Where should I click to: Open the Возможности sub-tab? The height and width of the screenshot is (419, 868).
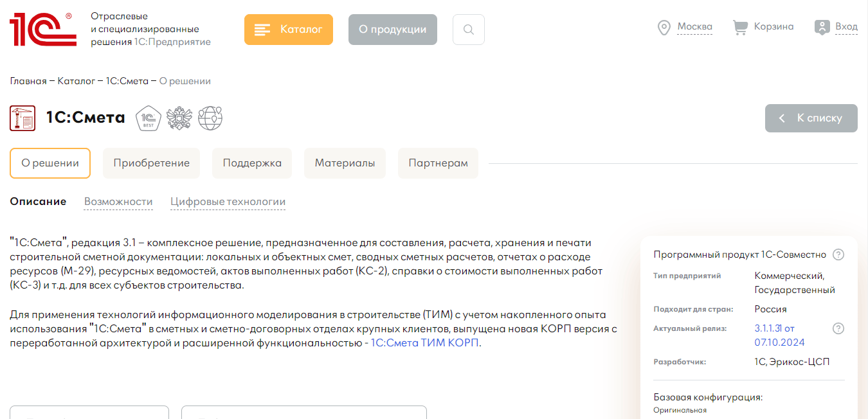(118, 202)
